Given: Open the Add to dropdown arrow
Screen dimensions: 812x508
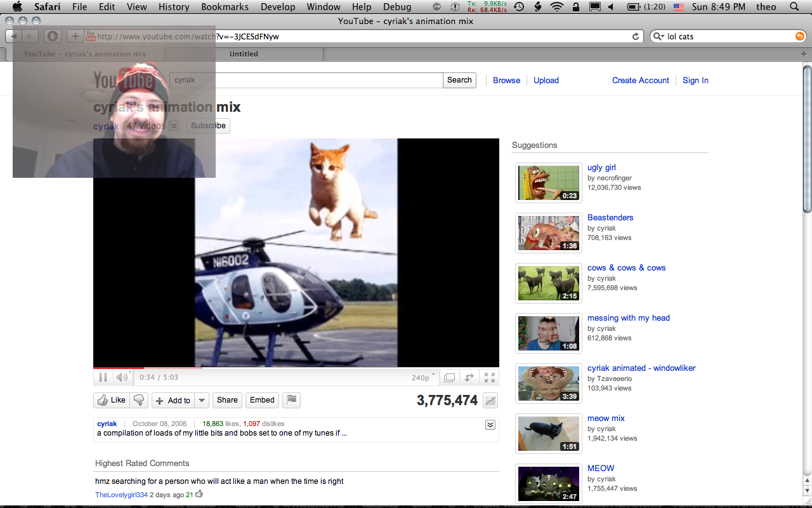Looking at the screenshot, I should [x=202, y=400].
